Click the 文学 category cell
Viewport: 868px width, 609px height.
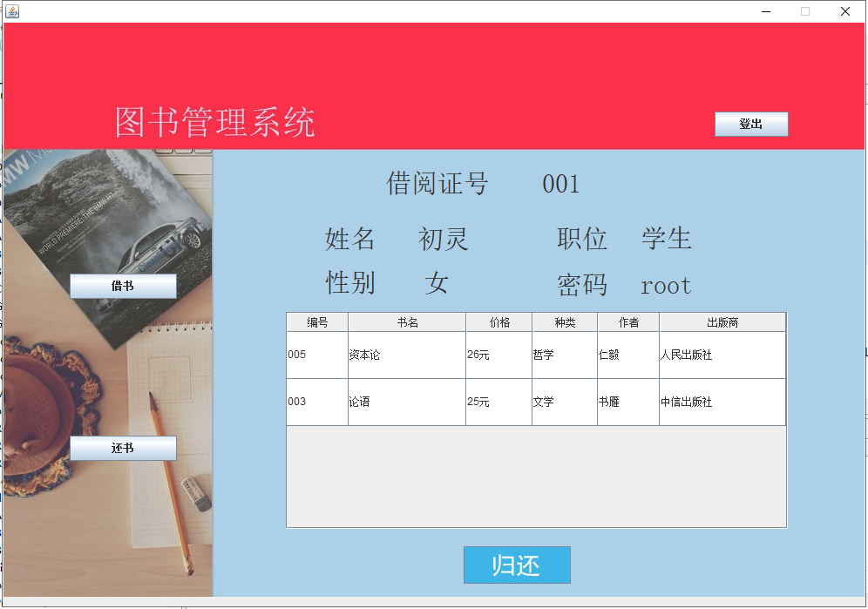[x=565, y=402]
